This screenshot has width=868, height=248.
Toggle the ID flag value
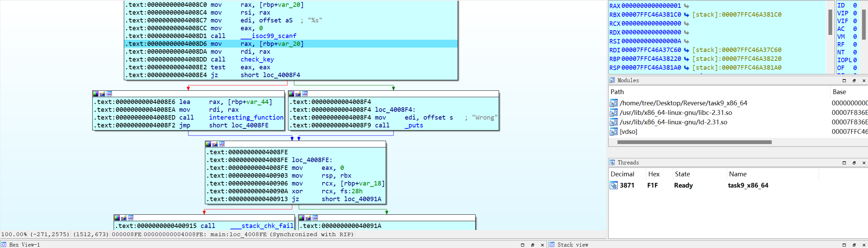[x=855, y=5]
